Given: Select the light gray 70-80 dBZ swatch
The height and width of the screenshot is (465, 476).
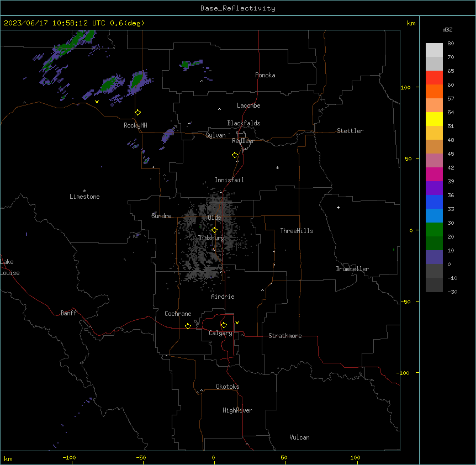Looking at the screenshot, I should [x=434, y=50].
